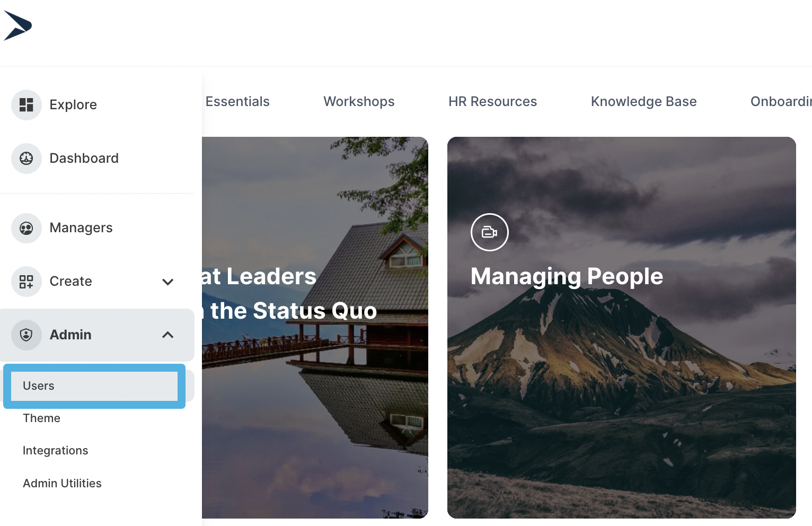Switch to the Essentials tab

[237, 102]
